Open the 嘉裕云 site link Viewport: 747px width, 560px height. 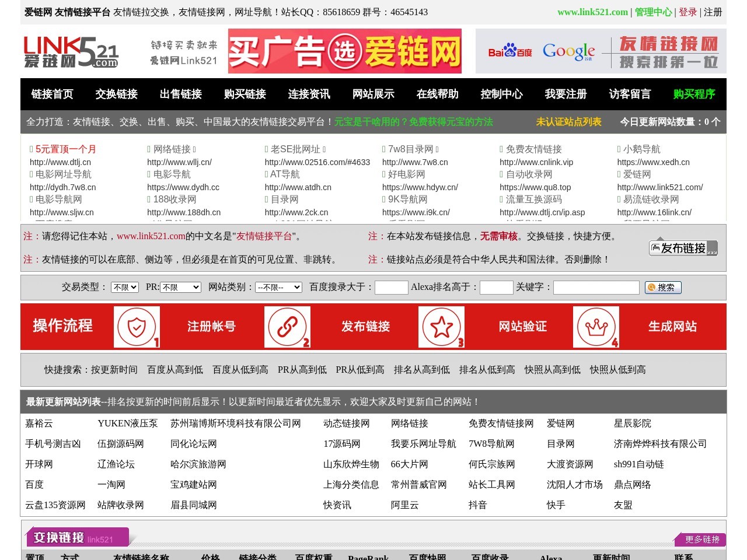click(39, 423)
